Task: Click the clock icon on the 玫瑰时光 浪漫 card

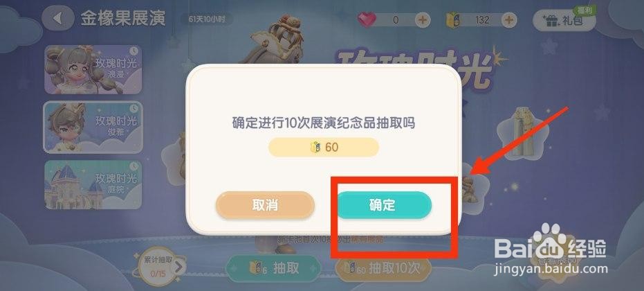Action: (134, 51)
